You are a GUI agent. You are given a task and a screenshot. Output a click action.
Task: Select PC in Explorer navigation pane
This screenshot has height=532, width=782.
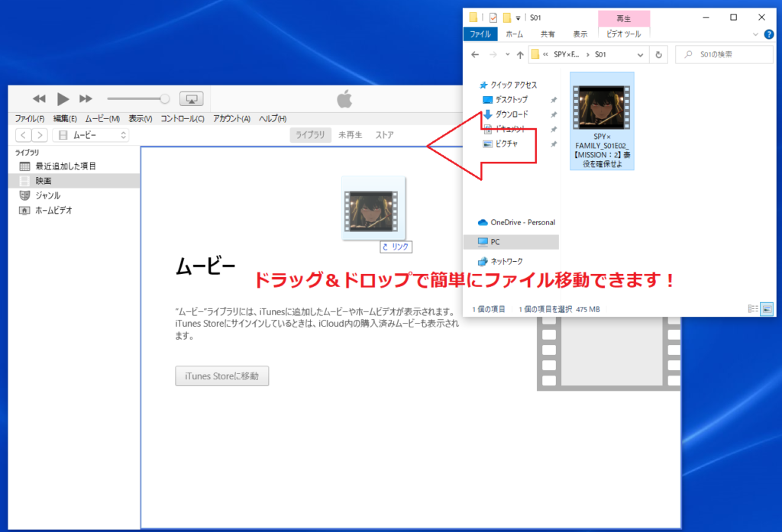511,242
